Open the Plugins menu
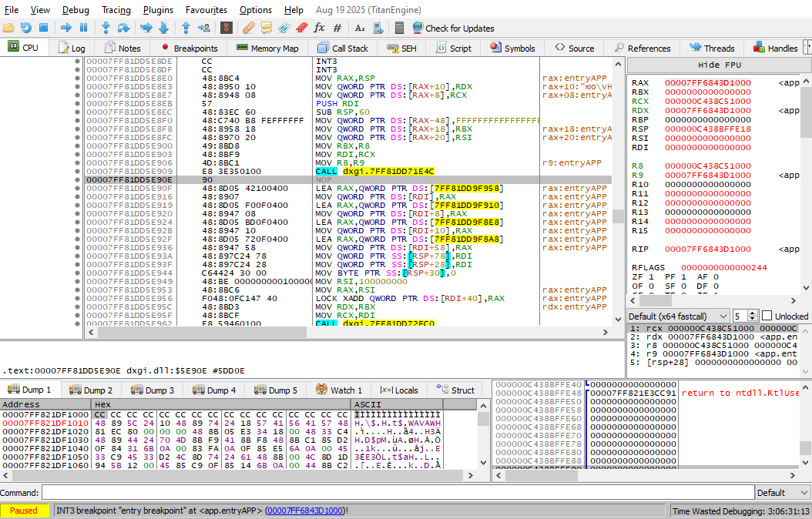The image size is (812, 519). point(158,10)
